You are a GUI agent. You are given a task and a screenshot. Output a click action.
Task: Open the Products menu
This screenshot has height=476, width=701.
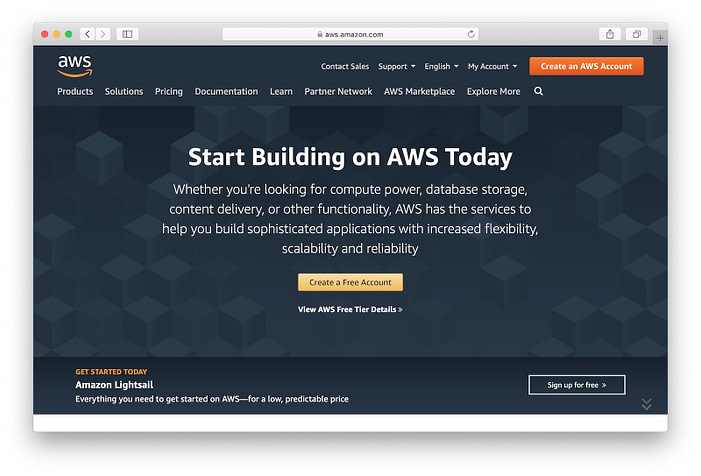(x=75, y=91)
